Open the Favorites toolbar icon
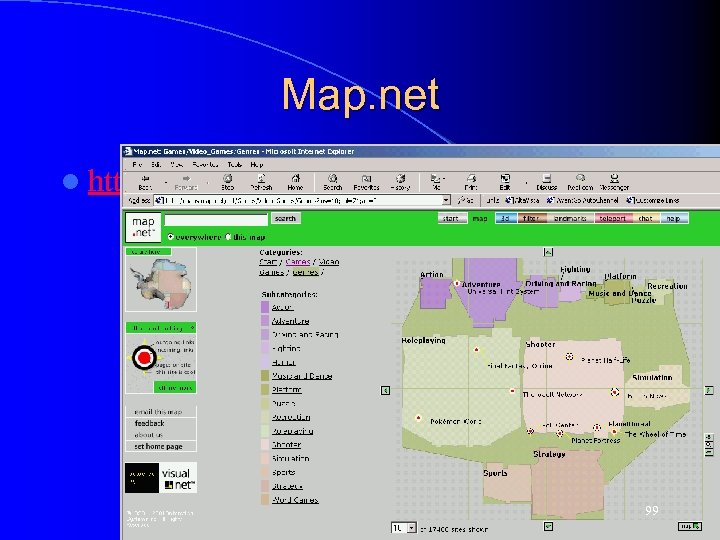The height and width of the screenshot is (540, 720). point(366,182)
